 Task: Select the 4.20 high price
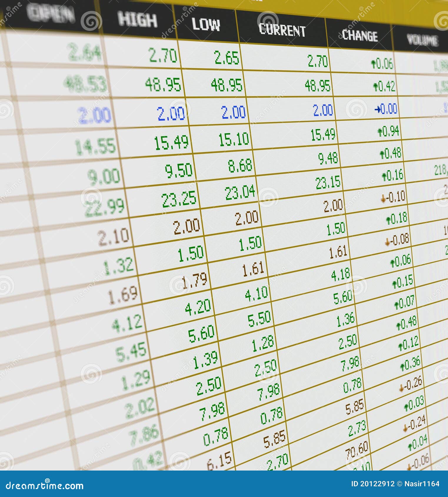[x=198, y=307]
